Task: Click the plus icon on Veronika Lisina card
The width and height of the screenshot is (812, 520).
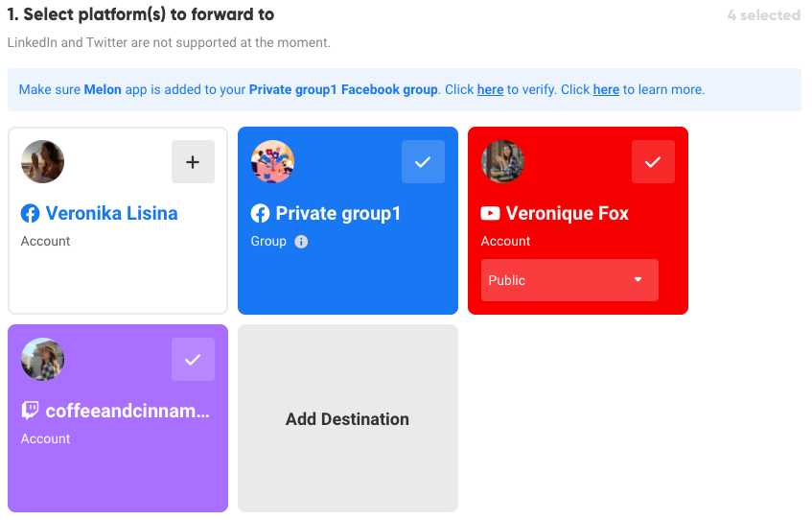Action: 193,162
